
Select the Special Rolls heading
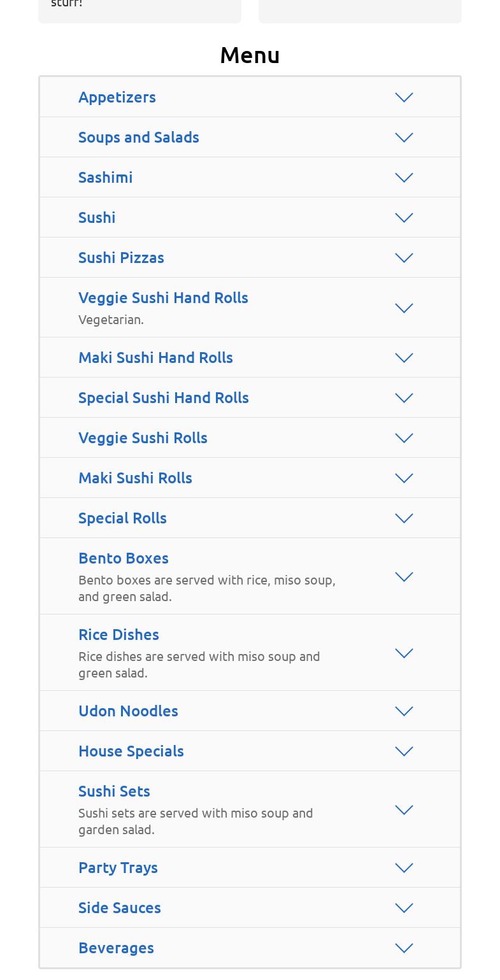122,518
